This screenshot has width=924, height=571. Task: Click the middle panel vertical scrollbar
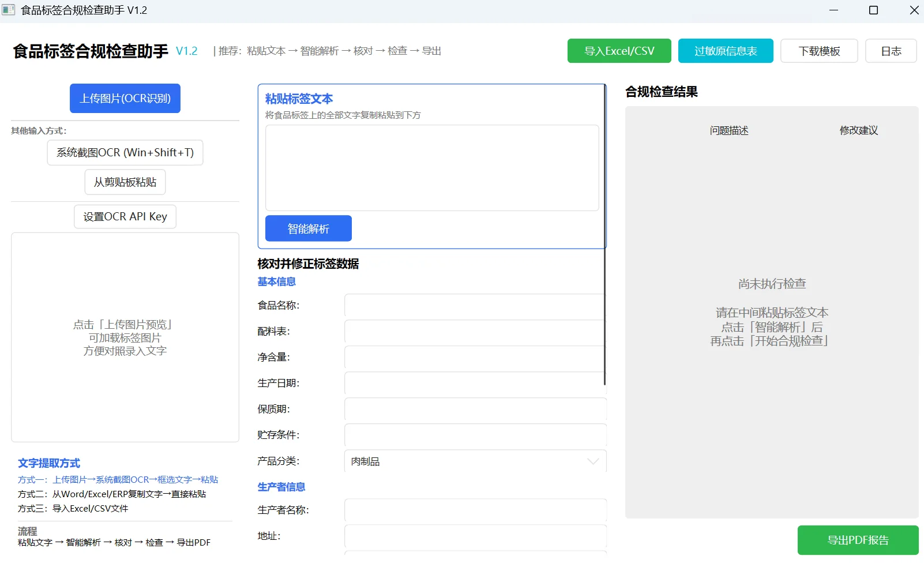pos(604,235)
